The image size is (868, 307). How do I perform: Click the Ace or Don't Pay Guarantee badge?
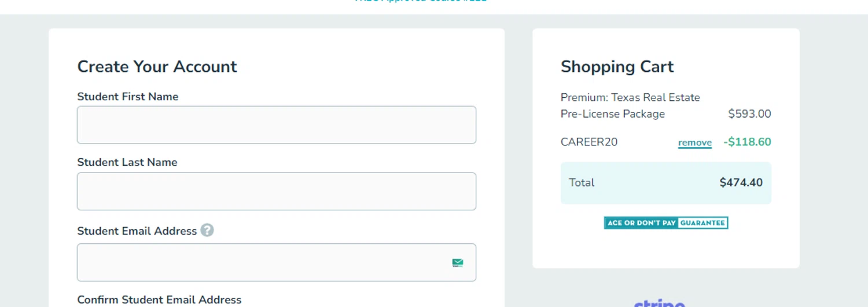[665, 223]
